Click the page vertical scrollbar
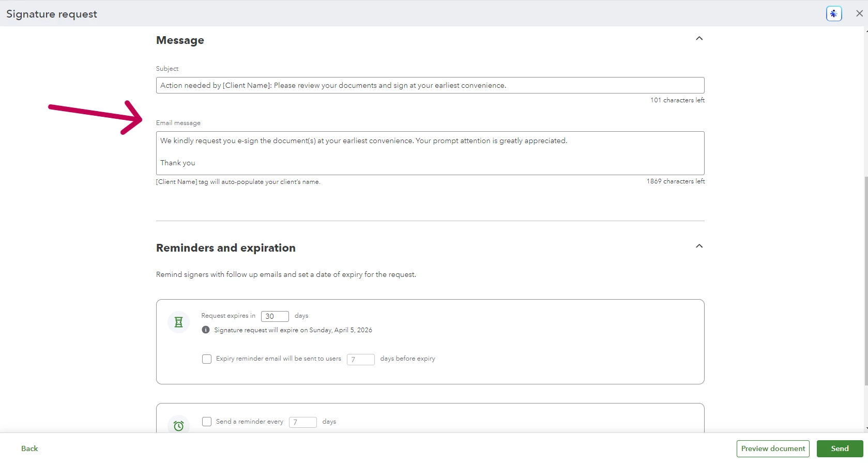Image resolution: width=868 pixels, height=465 pixels. coord(866,282)
